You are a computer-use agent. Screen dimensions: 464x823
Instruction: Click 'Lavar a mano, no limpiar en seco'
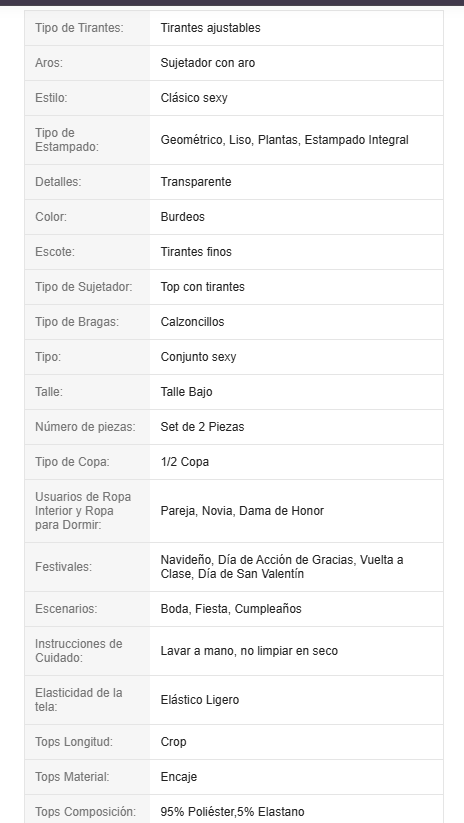249,651
